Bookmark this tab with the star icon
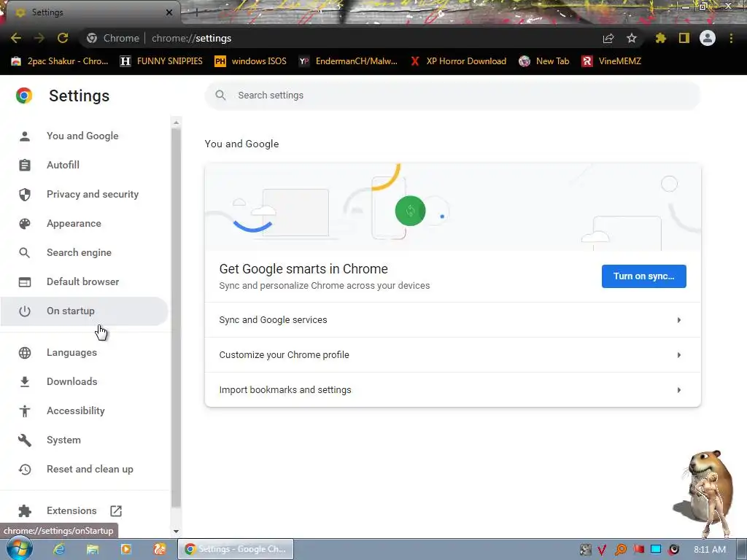This screenshot has height=560, width=747. coord(632,38)
